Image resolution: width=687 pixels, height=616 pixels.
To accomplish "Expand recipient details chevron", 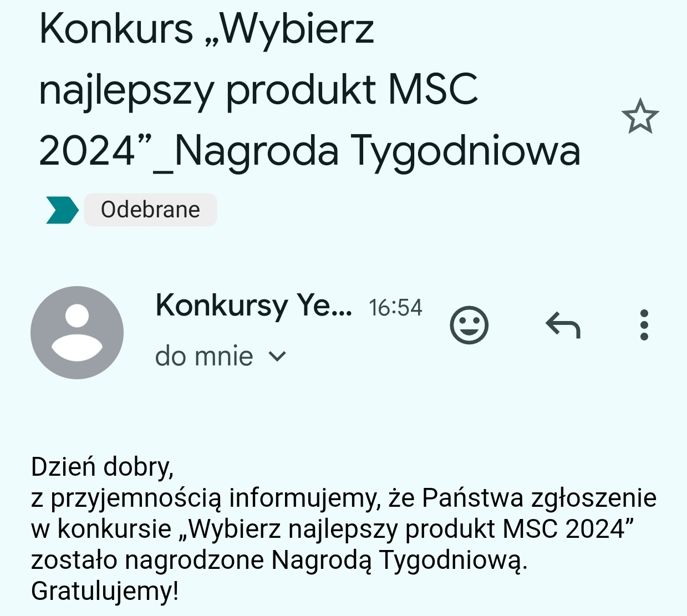I will (277, 357).
